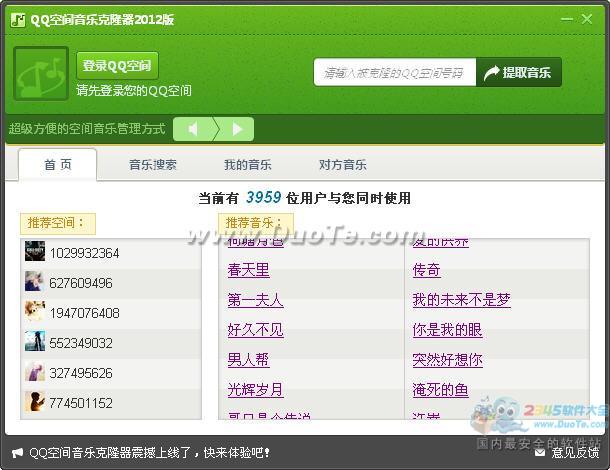Screen dimensions: 610x470
Task: Click the 登录QQ空间 login button
Action: pos(117,66)
